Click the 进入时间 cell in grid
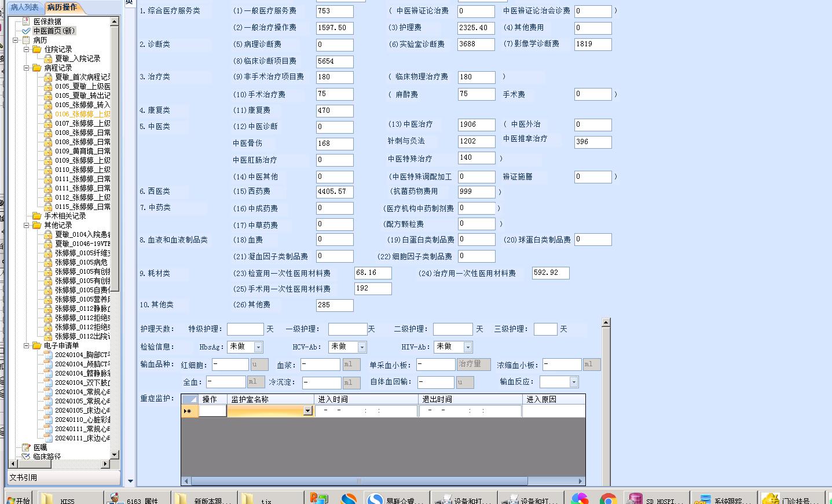 pyautogui.click(x=366, y=411)
